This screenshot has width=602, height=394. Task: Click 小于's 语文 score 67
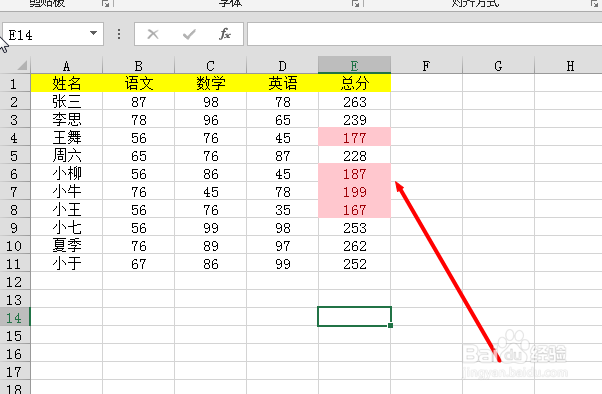coord(139,264)
